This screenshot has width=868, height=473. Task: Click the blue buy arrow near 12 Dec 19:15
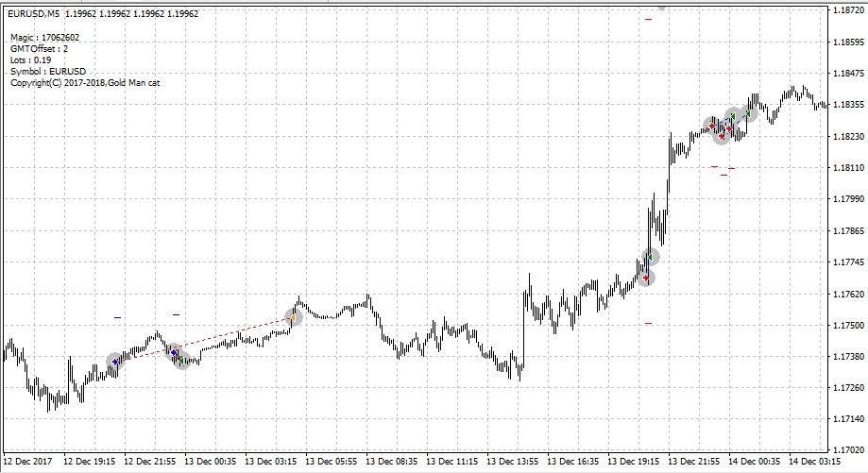[x=115, y=362]
